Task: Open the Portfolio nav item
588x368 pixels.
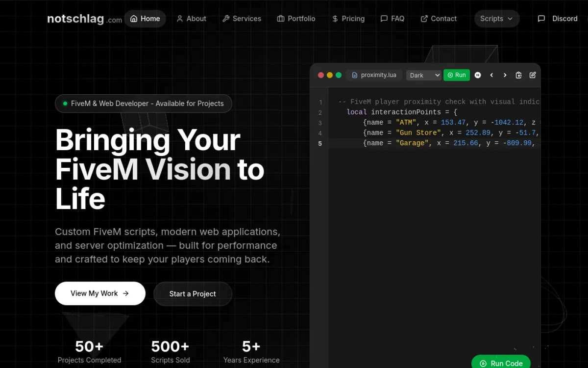Action: pyautogui.click(x=296, y=19)
